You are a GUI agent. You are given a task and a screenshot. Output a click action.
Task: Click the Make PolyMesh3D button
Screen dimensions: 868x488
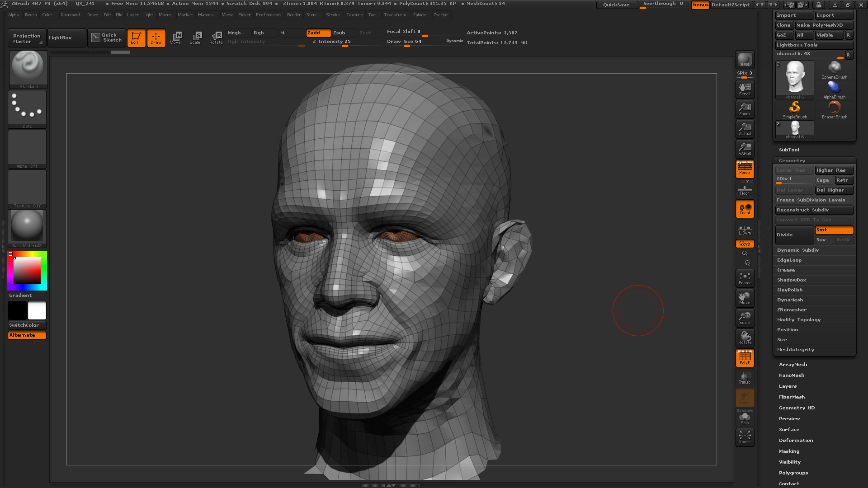(824, 25)
